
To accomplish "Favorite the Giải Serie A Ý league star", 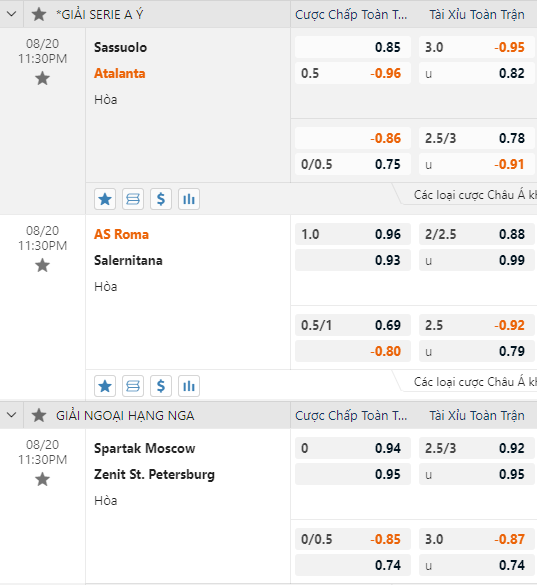I will point(39,15).
